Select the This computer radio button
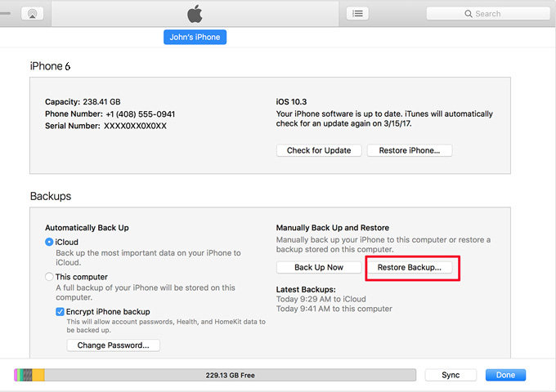This screenshot has width=556, height=392. click(x=49, y=277)
